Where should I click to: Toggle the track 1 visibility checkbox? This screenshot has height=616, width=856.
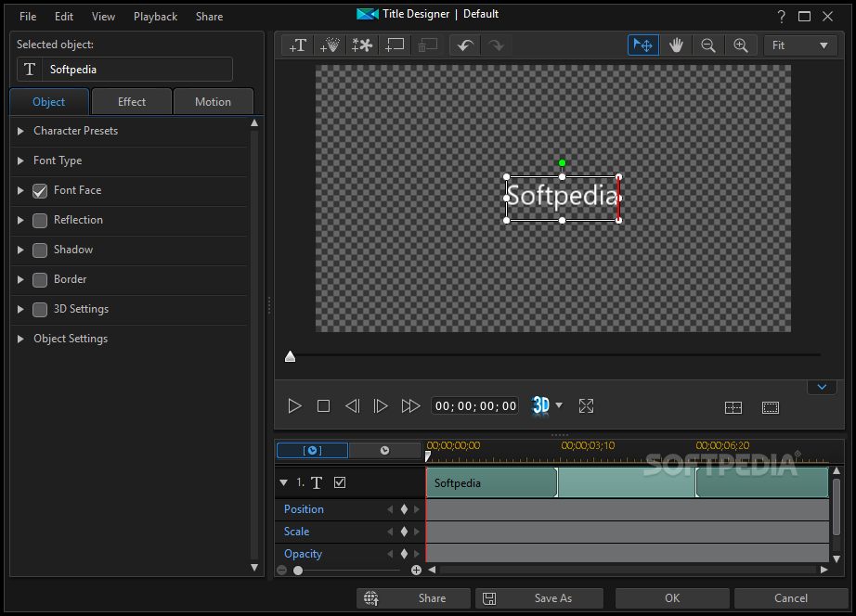(340, 482)
